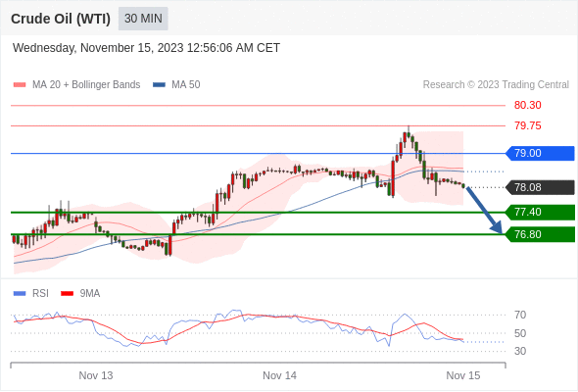Image resolution: width=578 pixels, height=392 pixels.
Task: Click the 30 MIN timeframe button
Action: [143, 19]
